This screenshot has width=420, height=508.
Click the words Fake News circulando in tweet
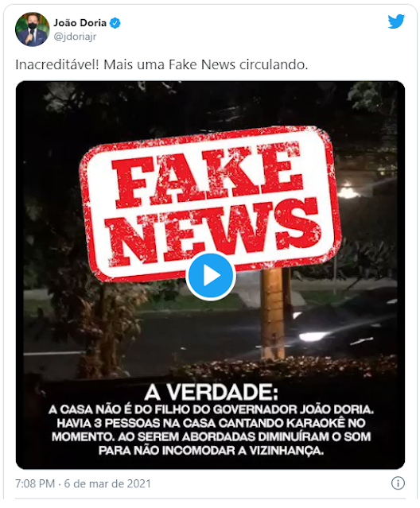click(238, 65)
